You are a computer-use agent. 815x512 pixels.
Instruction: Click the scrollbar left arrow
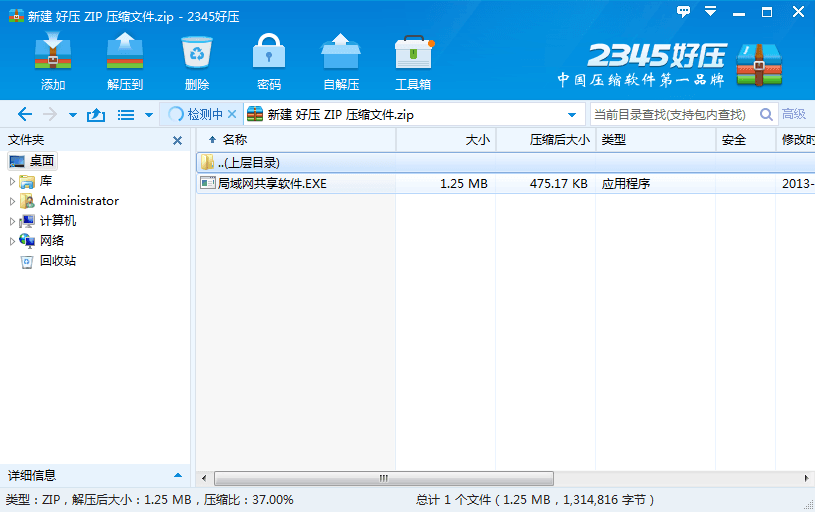tap(204, 478)
